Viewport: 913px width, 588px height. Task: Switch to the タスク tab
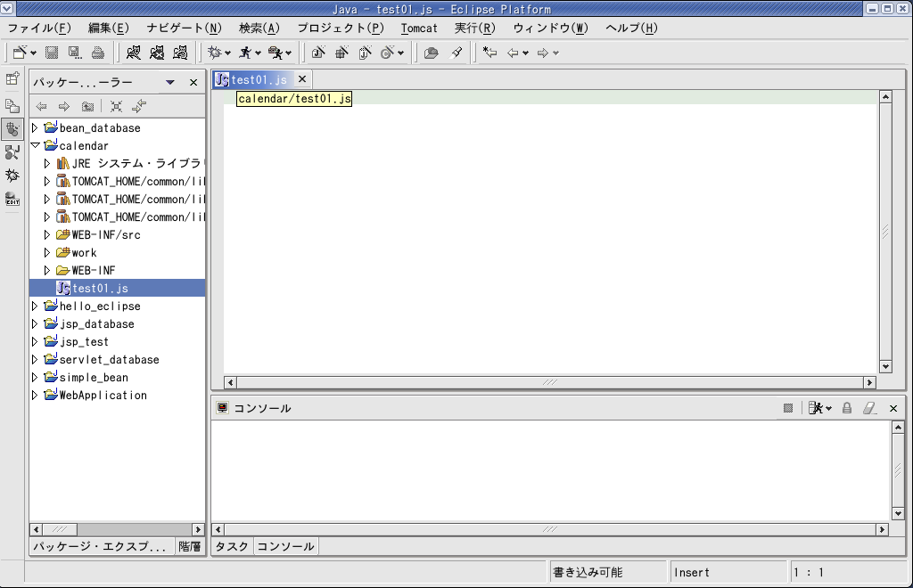[x=232, y=547]
